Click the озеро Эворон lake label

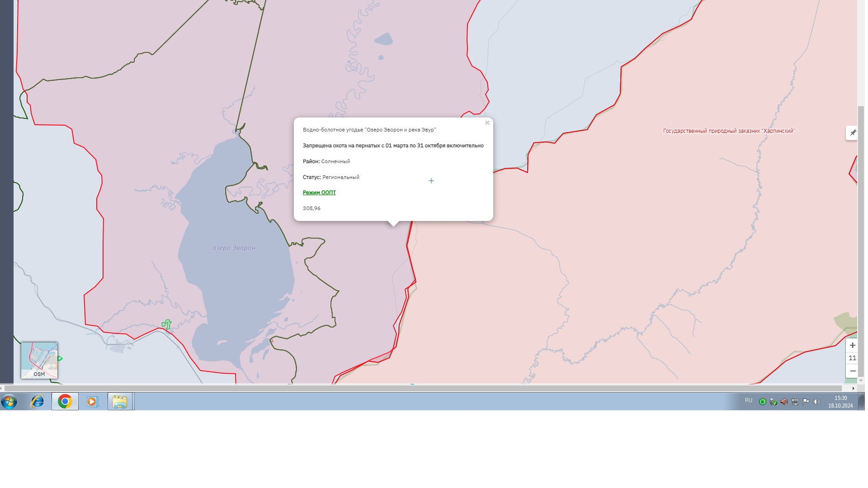(234, 248)
